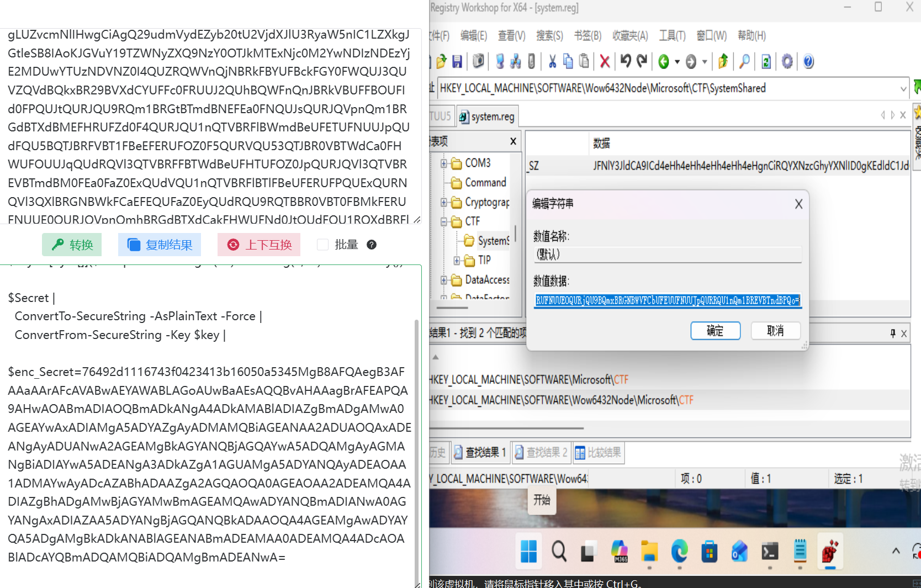Click the batch help question mark icon
This screenshot has width=921, height=588.
372,245
